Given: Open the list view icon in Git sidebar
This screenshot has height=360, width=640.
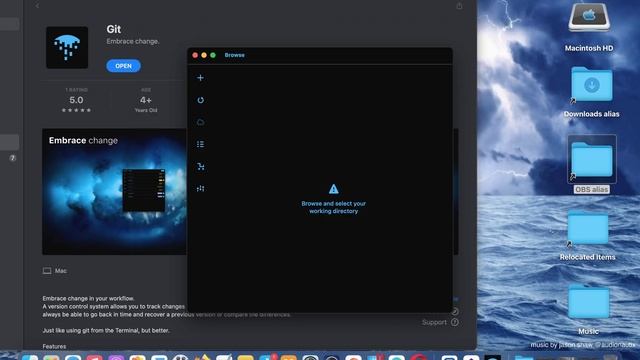Looking at the screenshot, I should [200, 144].
